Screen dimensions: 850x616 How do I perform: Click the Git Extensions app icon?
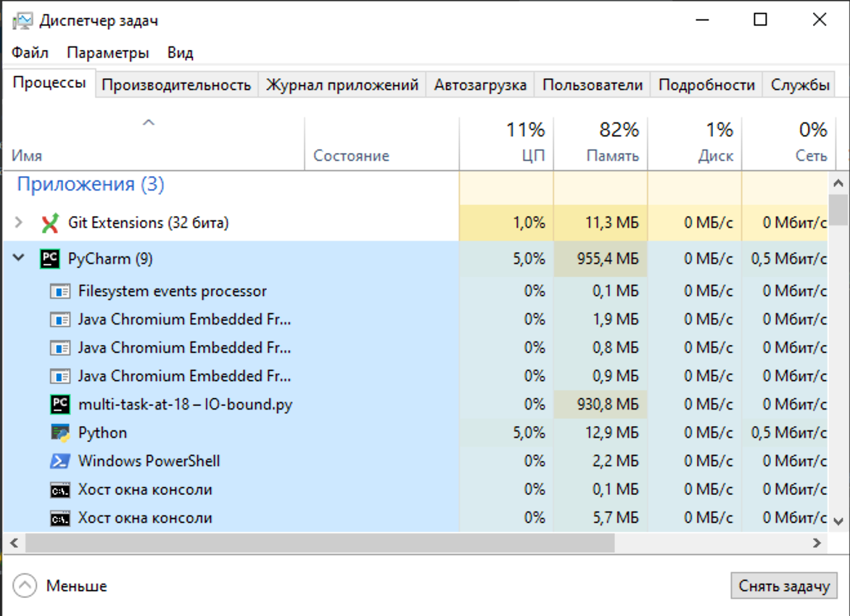50,222
